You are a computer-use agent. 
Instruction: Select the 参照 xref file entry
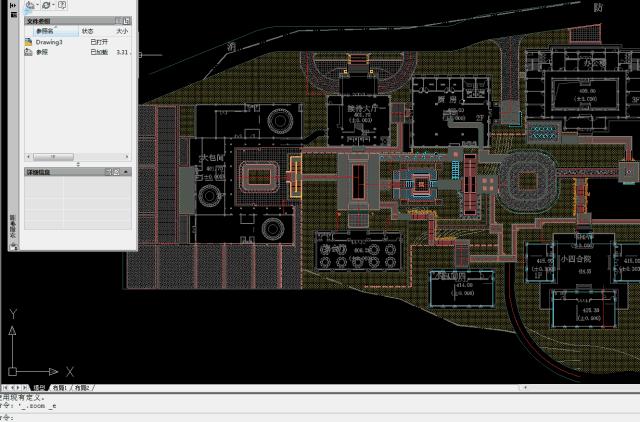coord(42,51)
